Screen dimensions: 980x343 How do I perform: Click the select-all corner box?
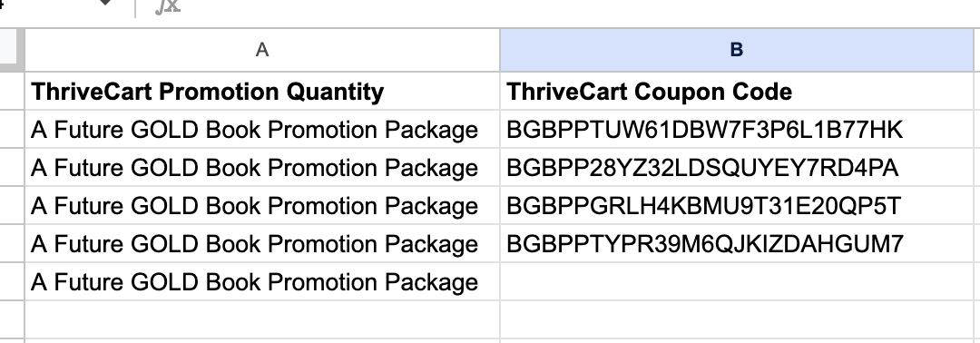(x=11, y=50)
